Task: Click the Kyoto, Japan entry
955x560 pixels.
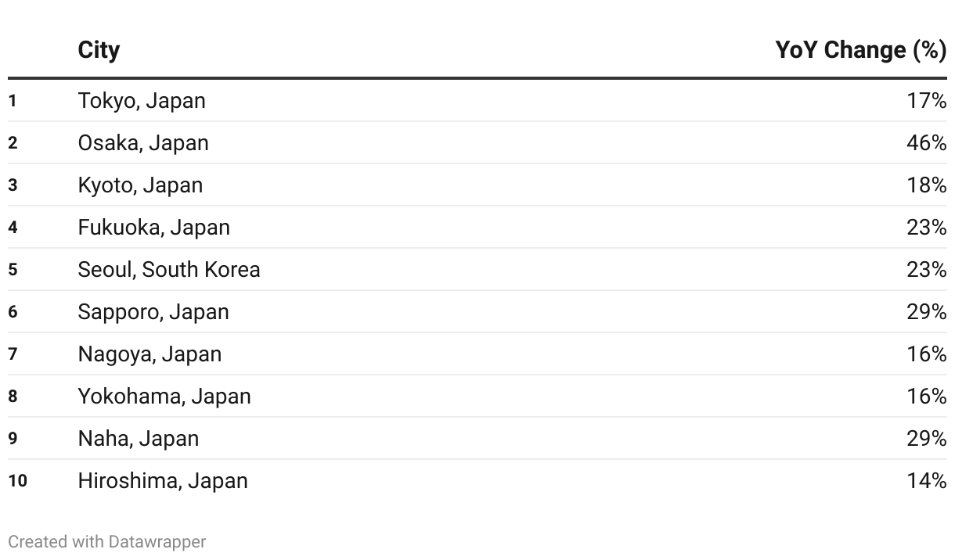Action: [140, 185]
